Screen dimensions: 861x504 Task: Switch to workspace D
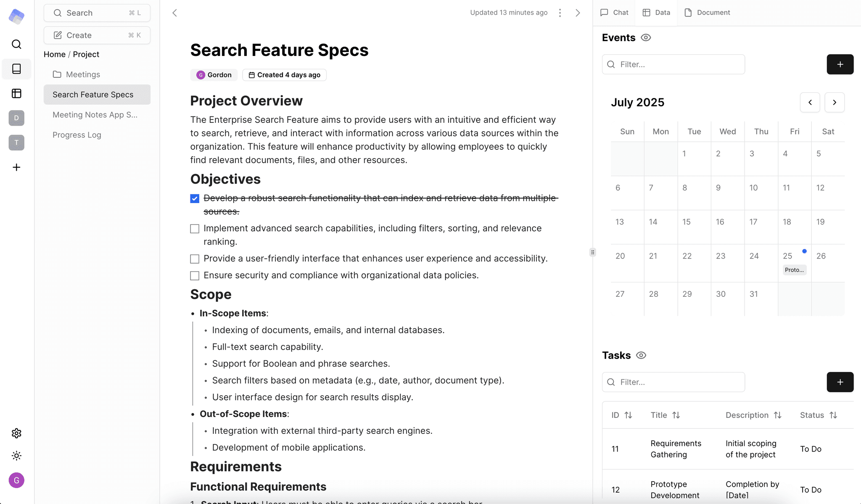16,118
